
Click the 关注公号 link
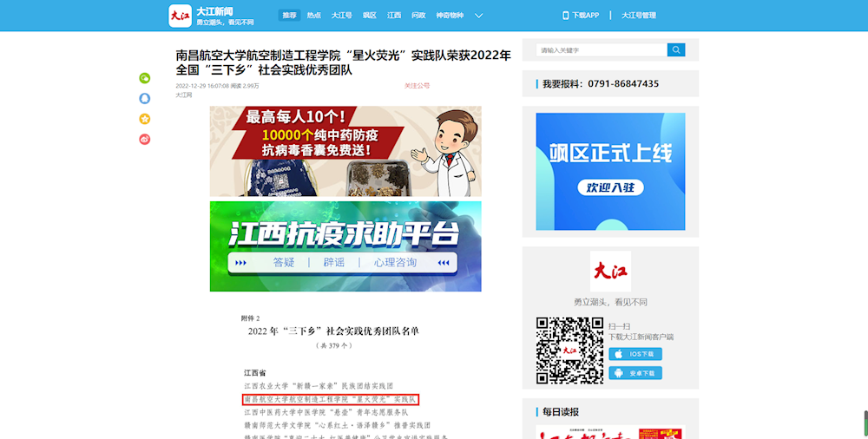417,86
